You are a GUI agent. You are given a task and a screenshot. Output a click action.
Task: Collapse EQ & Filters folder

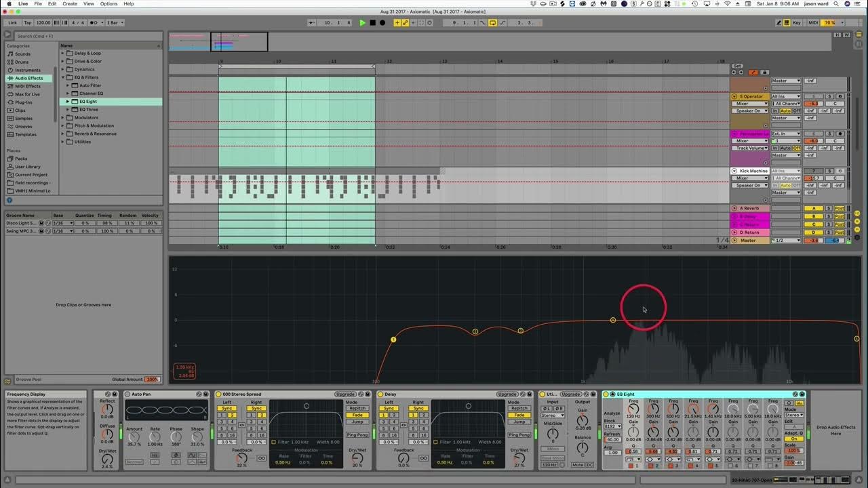pos(63,77)
